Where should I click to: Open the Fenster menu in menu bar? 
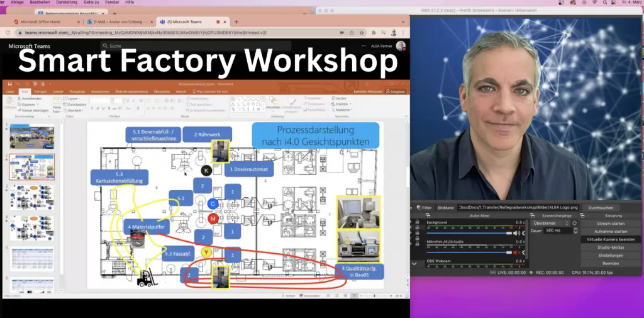coord(111,3)
